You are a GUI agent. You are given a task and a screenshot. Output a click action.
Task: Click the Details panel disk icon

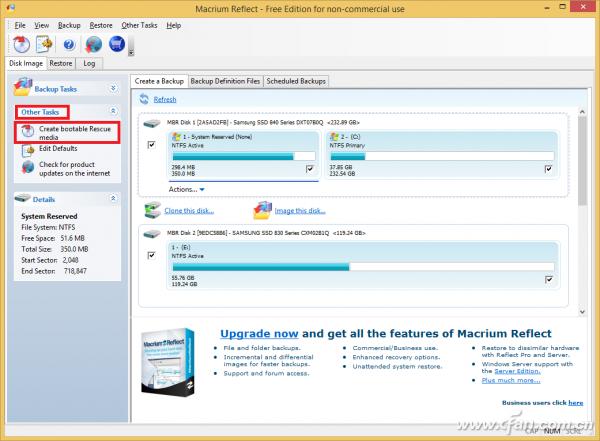pyautogui.click(x=22, y=198)
